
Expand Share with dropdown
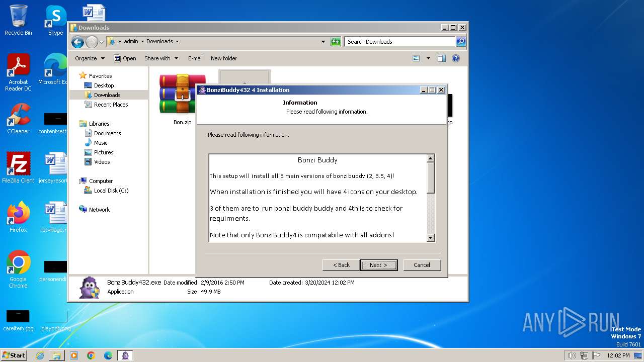pyautogui.click(x=161, y=58)
